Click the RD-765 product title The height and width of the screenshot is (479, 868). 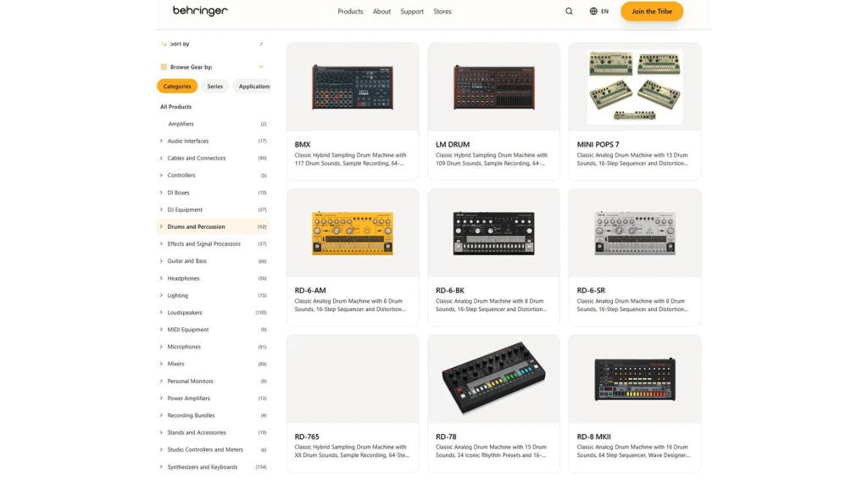coord(307,437)
